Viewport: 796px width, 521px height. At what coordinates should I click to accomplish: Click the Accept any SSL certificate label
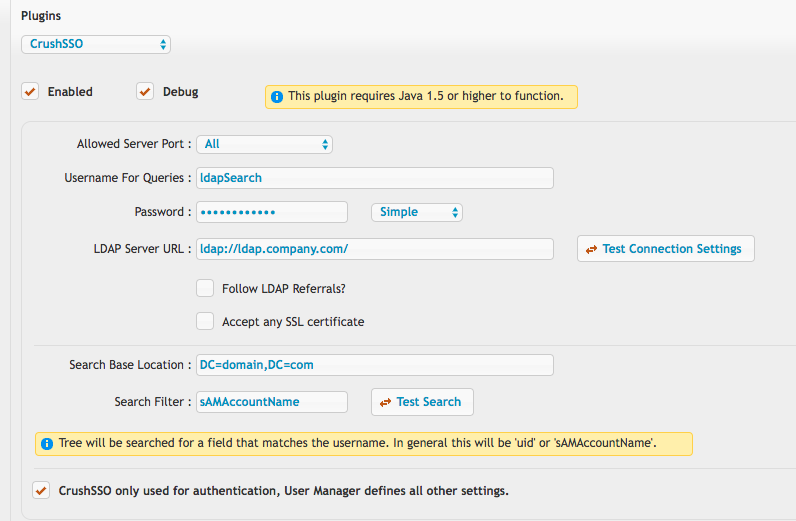tap(293, 321)
